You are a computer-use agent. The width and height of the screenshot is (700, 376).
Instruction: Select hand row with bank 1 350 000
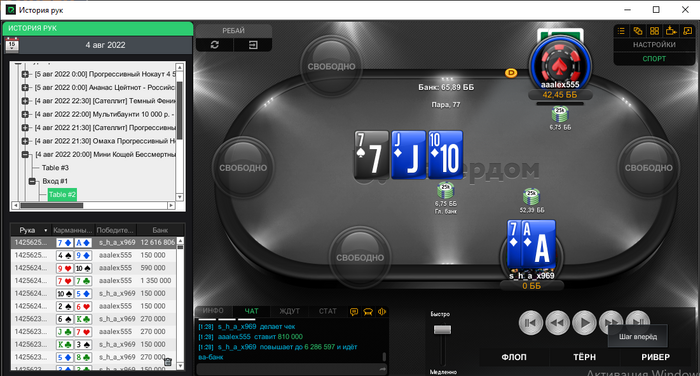[x=94, y=281]
